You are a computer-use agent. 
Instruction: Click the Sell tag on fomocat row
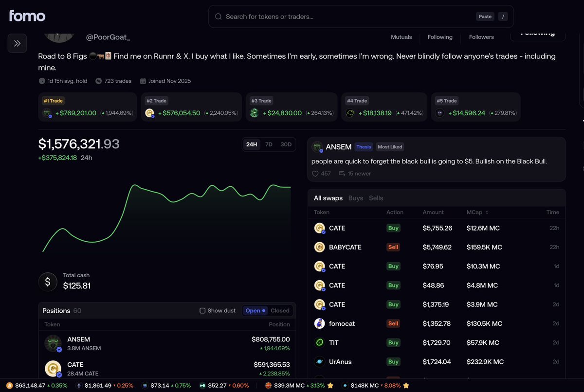pos(393,323)
